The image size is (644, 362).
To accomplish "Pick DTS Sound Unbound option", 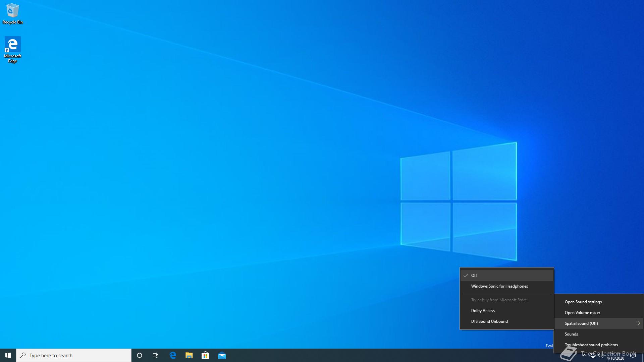I will [506, 321].
